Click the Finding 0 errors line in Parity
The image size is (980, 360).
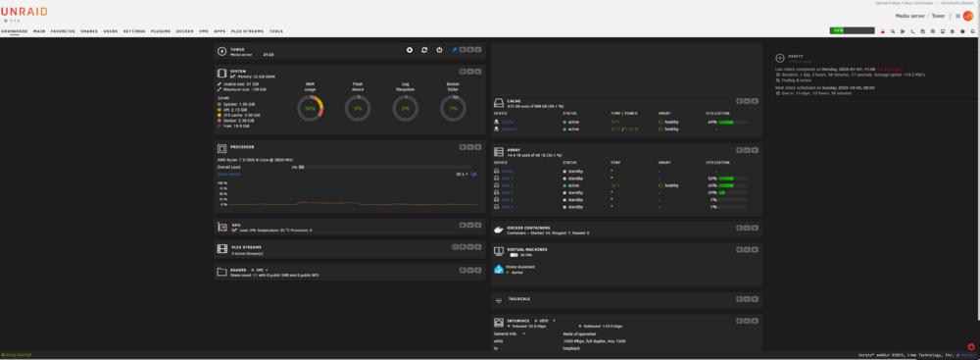point(793,80)
